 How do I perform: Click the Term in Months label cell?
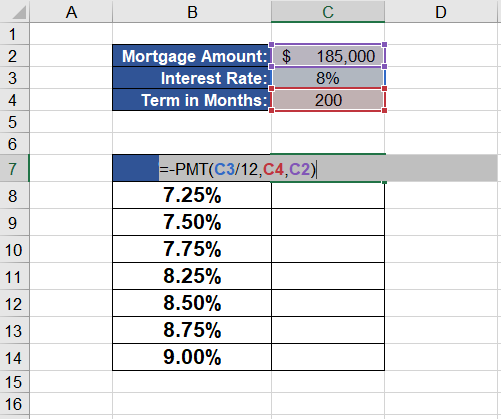pos(192,100)
